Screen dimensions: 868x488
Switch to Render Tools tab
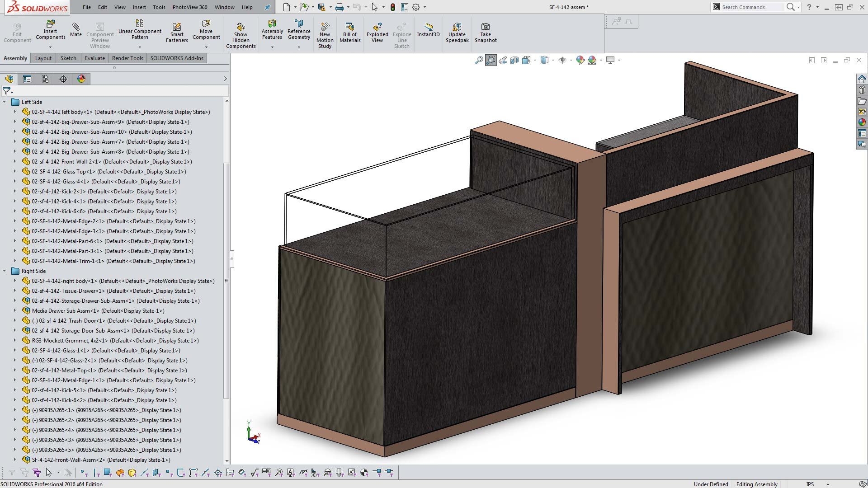point(127,58)
